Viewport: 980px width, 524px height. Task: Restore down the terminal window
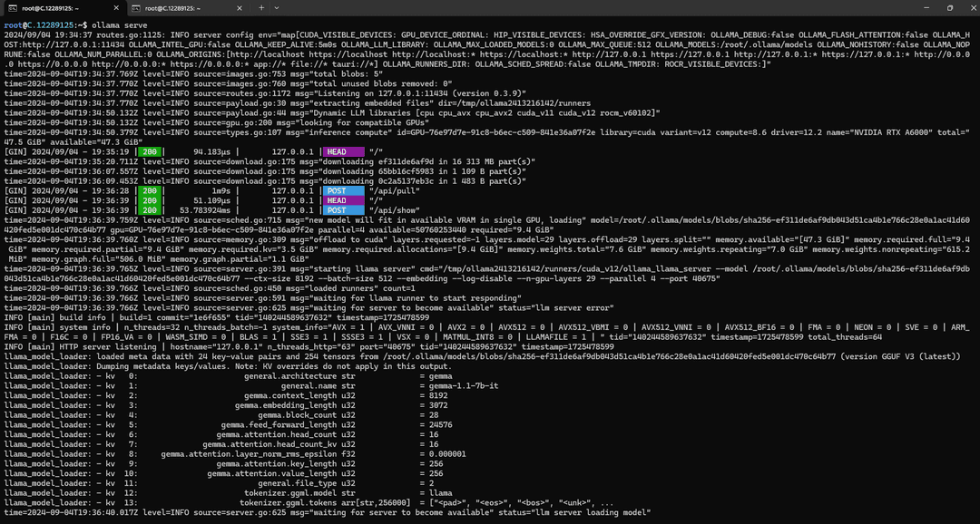pyautogui.click(x=949, y=8)
